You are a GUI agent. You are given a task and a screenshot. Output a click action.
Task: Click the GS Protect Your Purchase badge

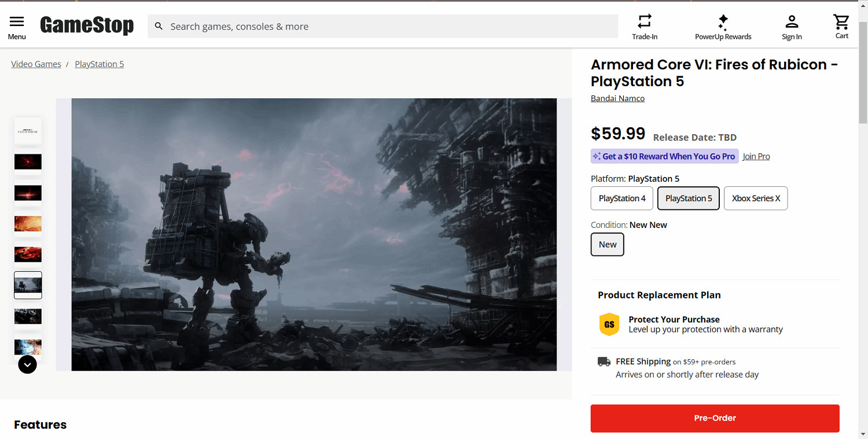coord(609,324)
